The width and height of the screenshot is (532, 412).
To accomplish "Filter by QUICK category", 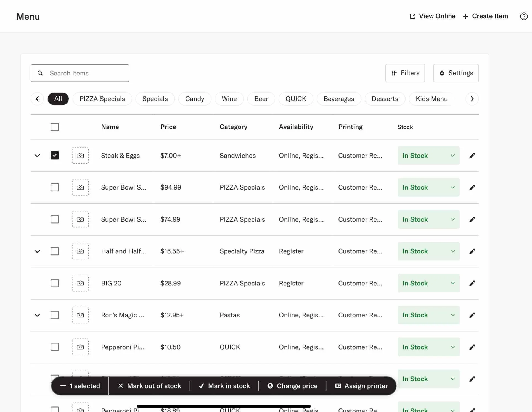I will [x=296, y=99].
